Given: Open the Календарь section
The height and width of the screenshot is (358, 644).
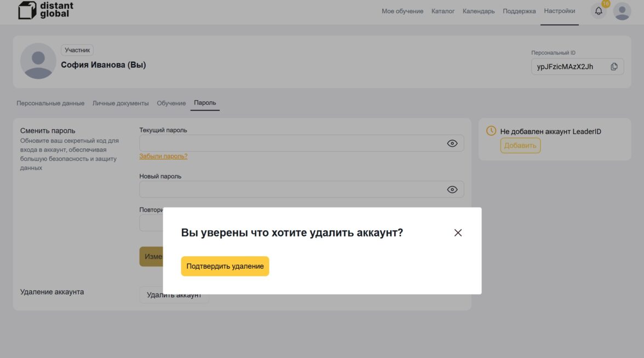Looking at the screenshot, I should [478, 11].
